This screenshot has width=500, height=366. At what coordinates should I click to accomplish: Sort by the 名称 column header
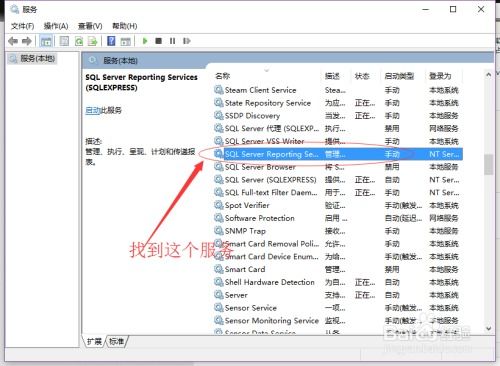[x=223, y=76]
